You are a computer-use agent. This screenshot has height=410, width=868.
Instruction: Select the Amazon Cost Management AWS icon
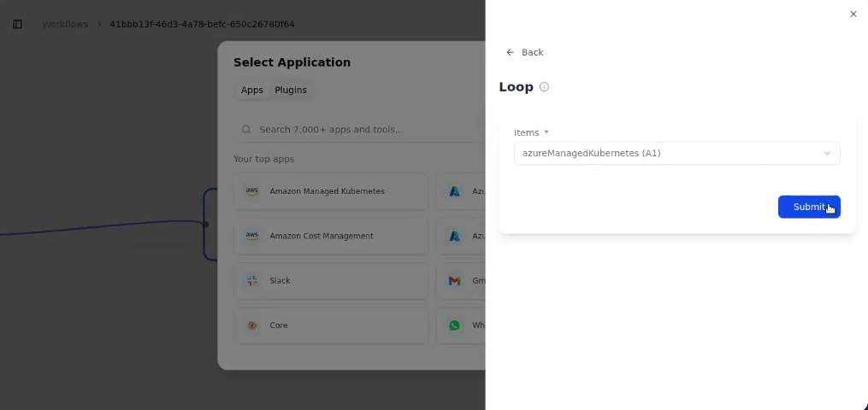click(x=252, y=236)
